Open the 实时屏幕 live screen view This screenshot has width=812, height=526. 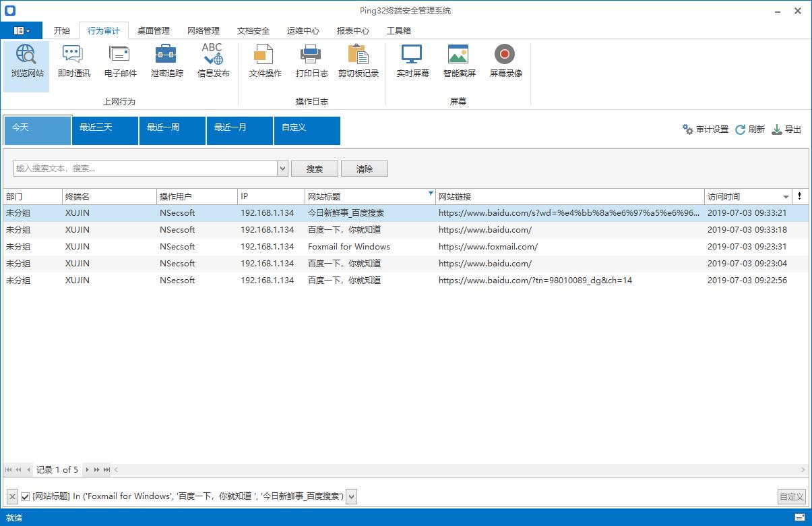point(412,61)
